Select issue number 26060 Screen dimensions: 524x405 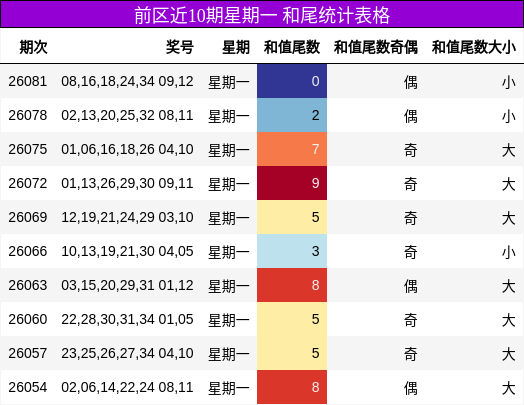[x=28, y=319]
